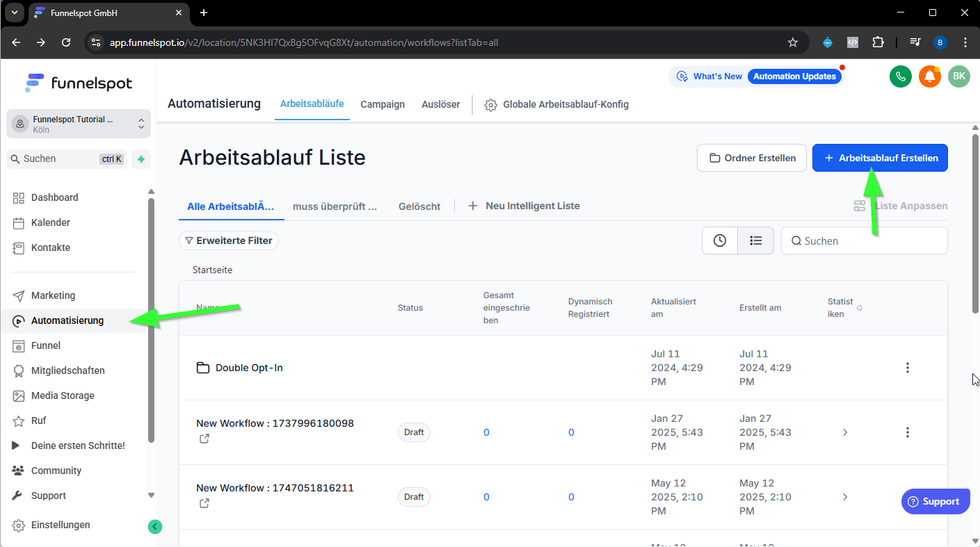Click the What's New link

point(709,76)
